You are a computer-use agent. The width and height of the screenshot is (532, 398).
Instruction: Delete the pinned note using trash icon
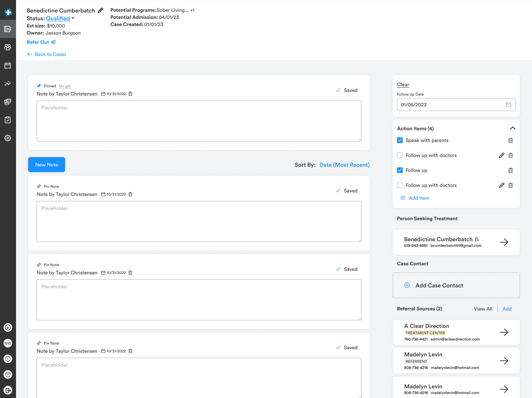[130, 94]
